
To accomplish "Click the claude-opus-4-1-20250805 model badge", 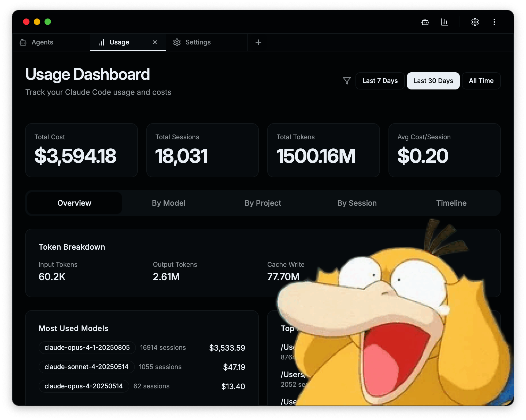I will click(87, 347).
